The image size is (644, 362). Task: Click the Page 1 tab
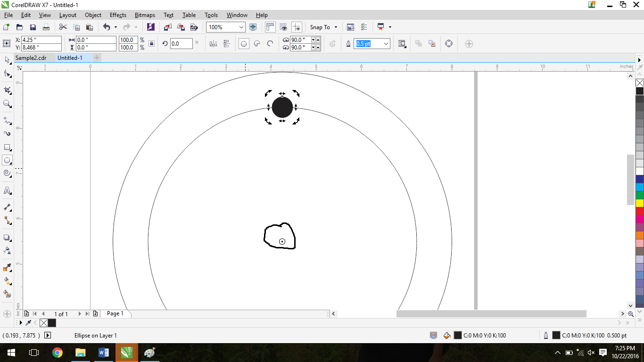pos(115,313)
